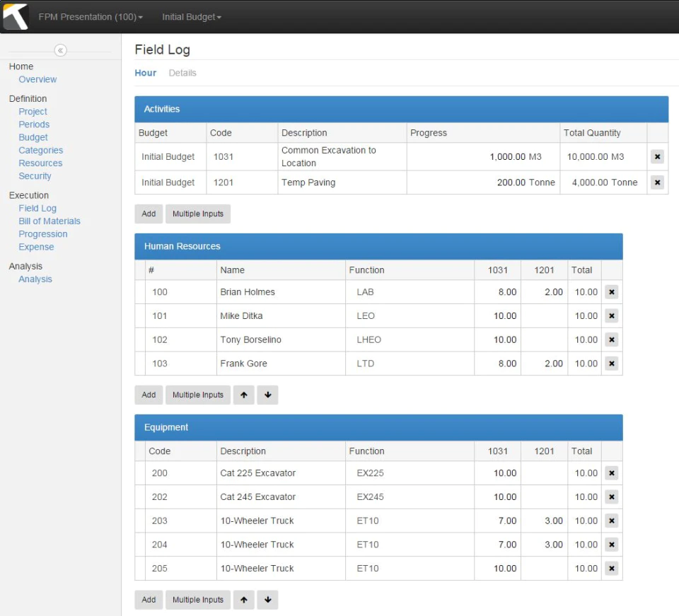
Task: Click the app logo in the top bar
Action: (16, 16)
